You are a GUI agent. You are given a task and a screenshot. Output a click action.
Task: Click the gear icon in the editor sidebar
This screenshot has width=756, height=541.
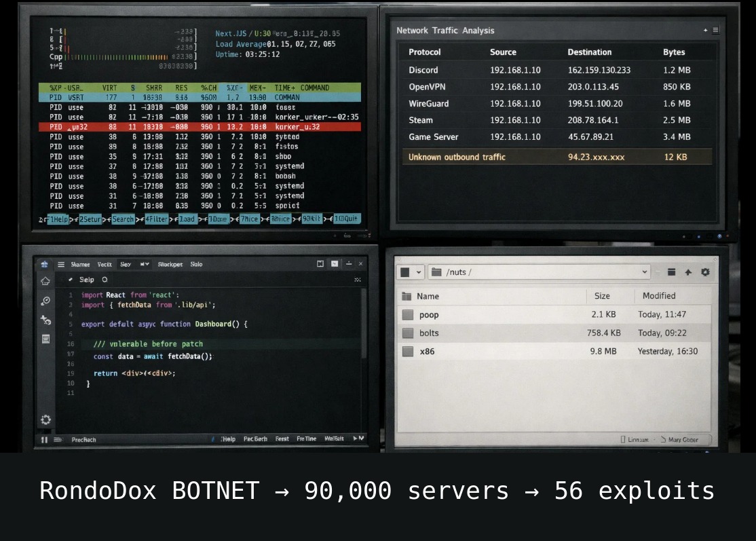click(x=45, y=419)
